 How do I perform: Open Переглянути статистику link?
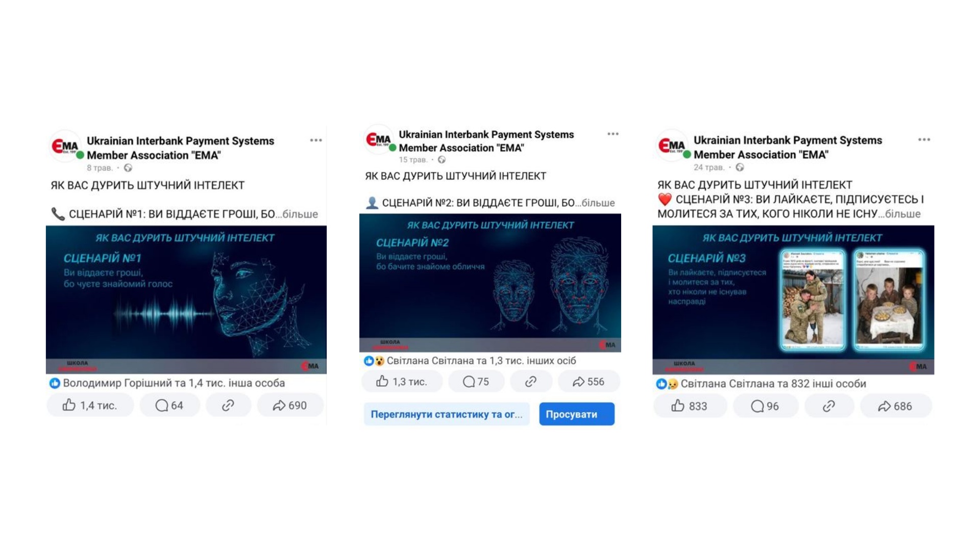click(x=447, y=414)
